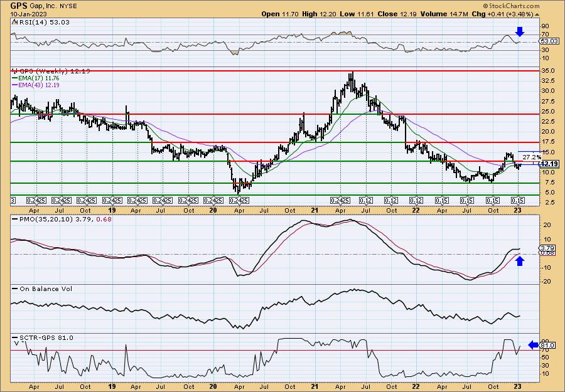Image resolution: width=565 pixels, height=392 pixels.
Task: Click the EMA(17) 11.76 legend text
Action: pos(39,78)
